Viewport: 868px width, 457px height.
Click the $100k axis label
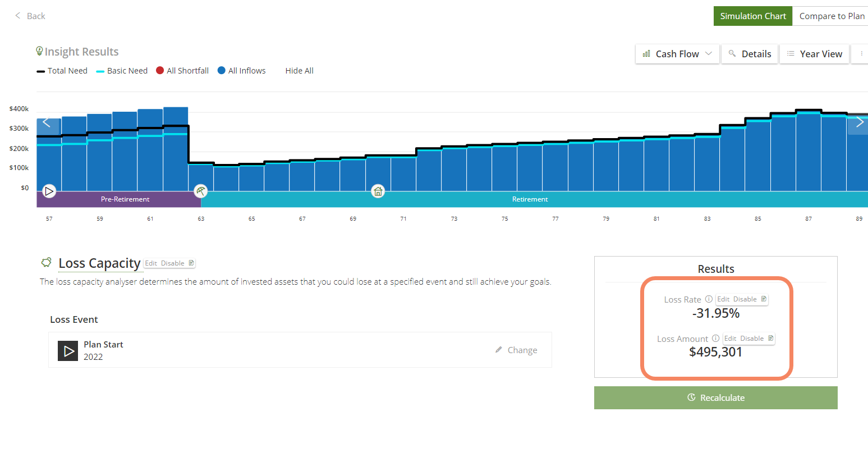(19, 168)
